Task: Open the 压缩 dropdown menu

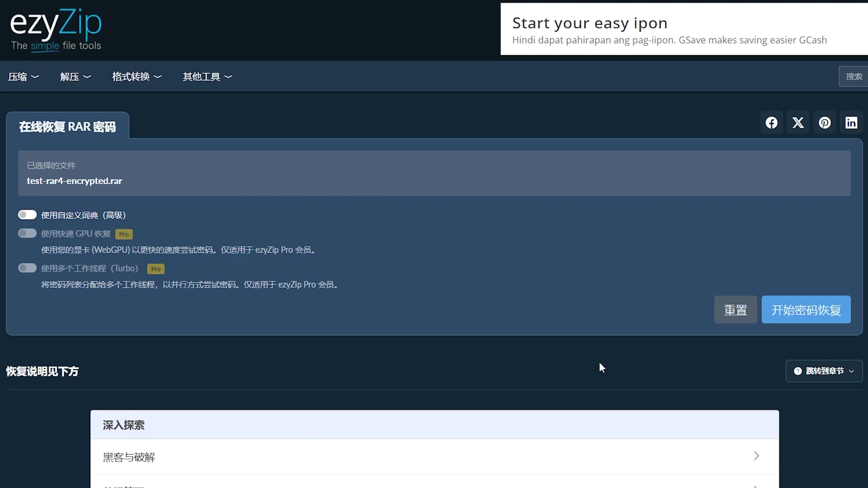Action: click(x=24, y=77)
